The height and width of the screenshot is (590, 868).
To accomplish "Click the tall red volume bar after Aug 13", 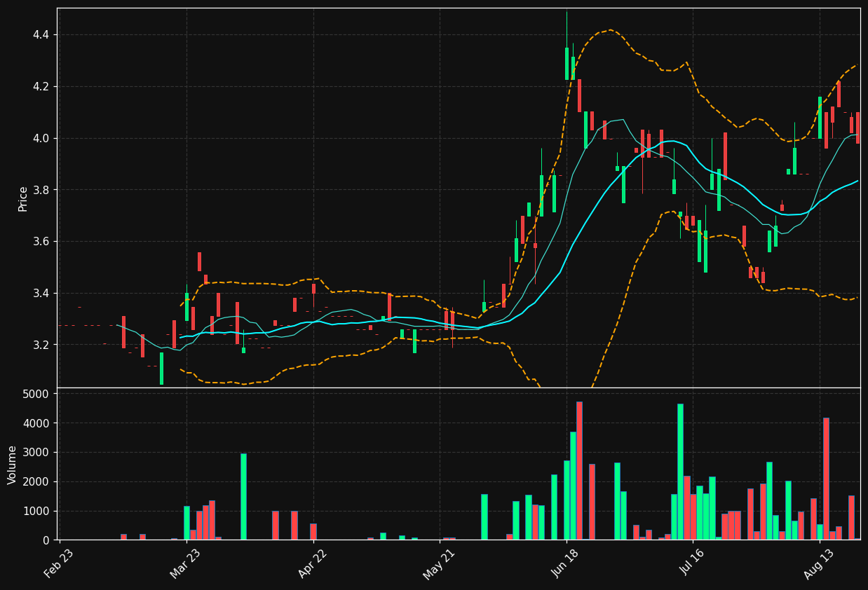I will pyautogui.click(x=826, y=479).
